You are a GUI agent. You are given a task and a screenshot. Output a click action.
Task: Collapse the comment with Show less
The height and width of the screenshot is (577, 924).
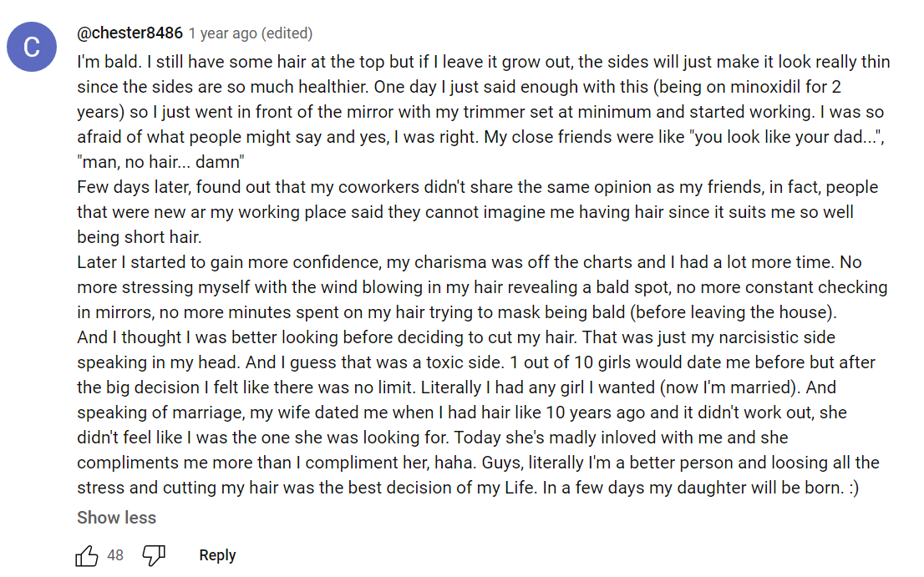coord(117,518)
